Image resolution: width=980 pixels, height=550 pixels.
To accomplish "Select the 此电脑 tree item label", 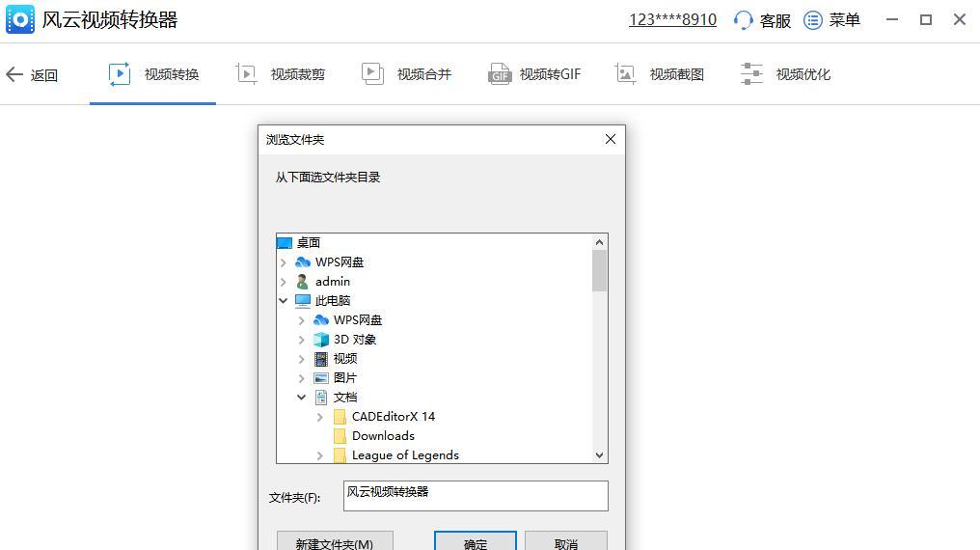I will pyautogui.click(x=333, y=301).
